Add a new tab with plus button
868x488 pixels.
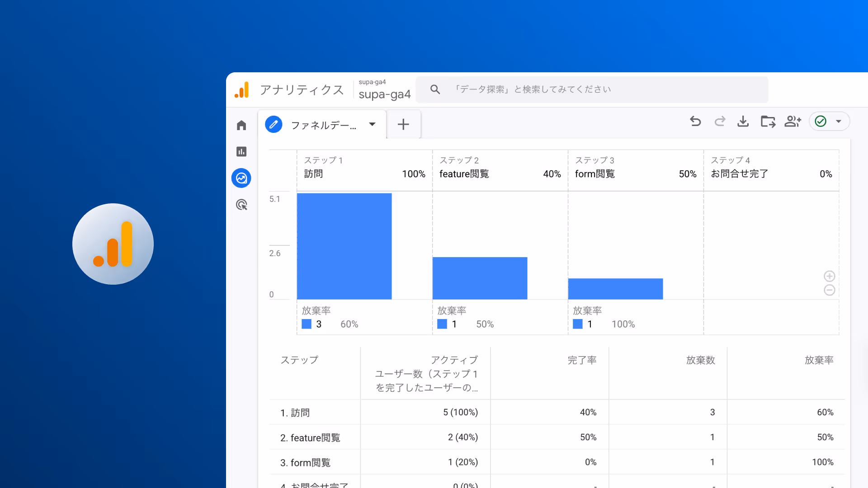(x=403, y=124)
